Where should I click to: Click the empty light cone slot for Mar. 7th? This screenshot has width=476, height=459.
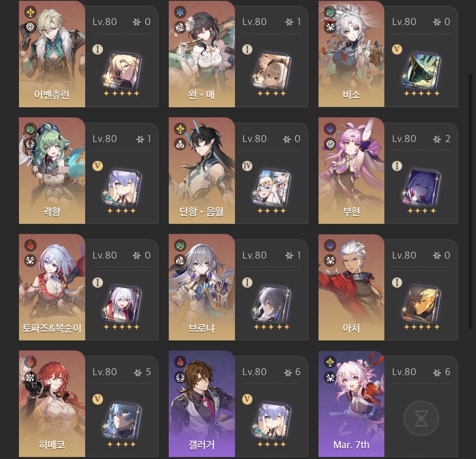(421, 418)
